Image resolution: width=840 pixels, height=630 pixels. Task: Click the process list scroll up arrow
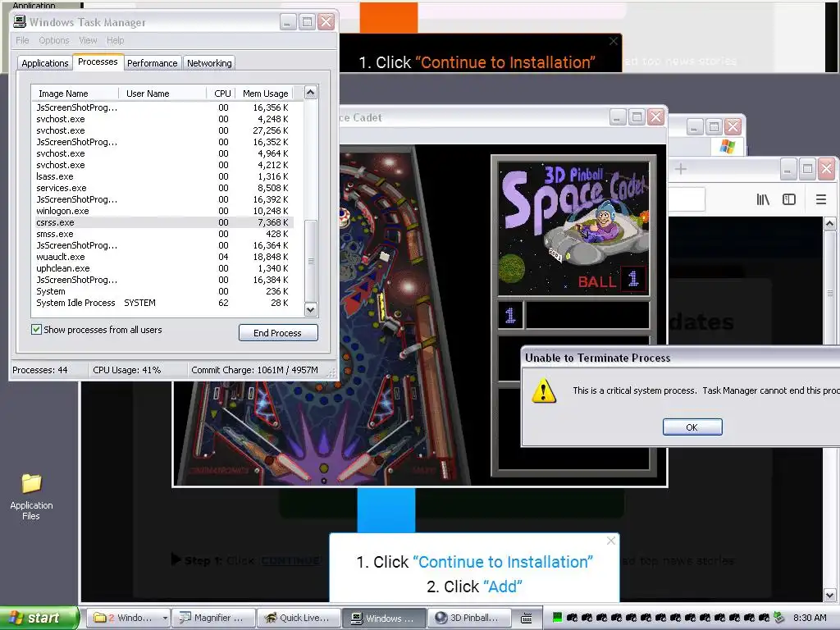(x=311, y=93)
